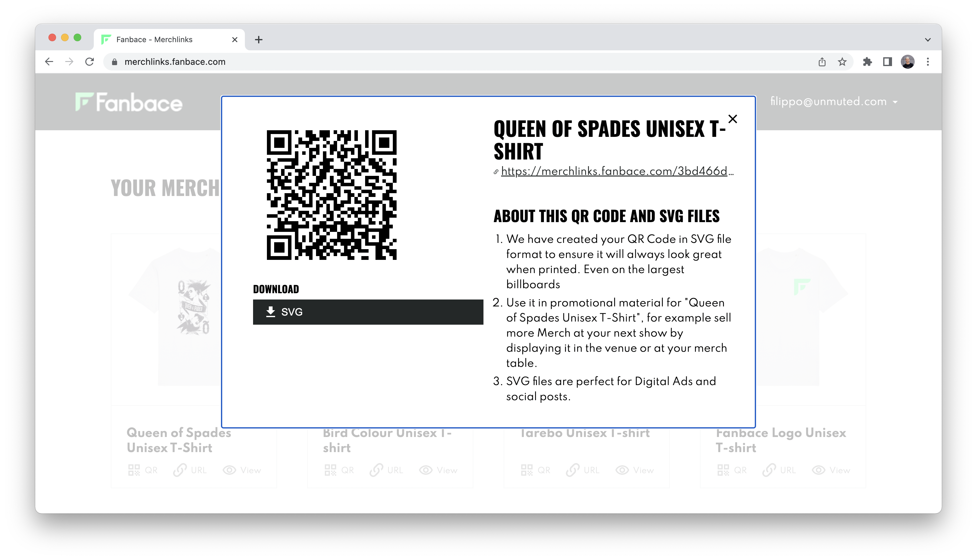Click the modal title Queen of Spades Unisex T-Shirt
The image size is (977, 560).
coord(609,139)
